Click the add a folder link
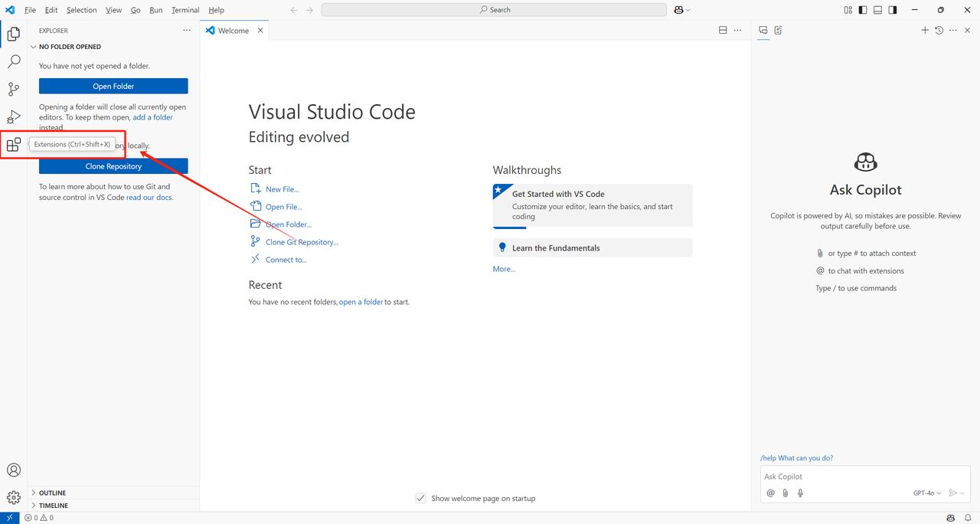980x524 pixels. pyautogui.click(x=153, y=117)
